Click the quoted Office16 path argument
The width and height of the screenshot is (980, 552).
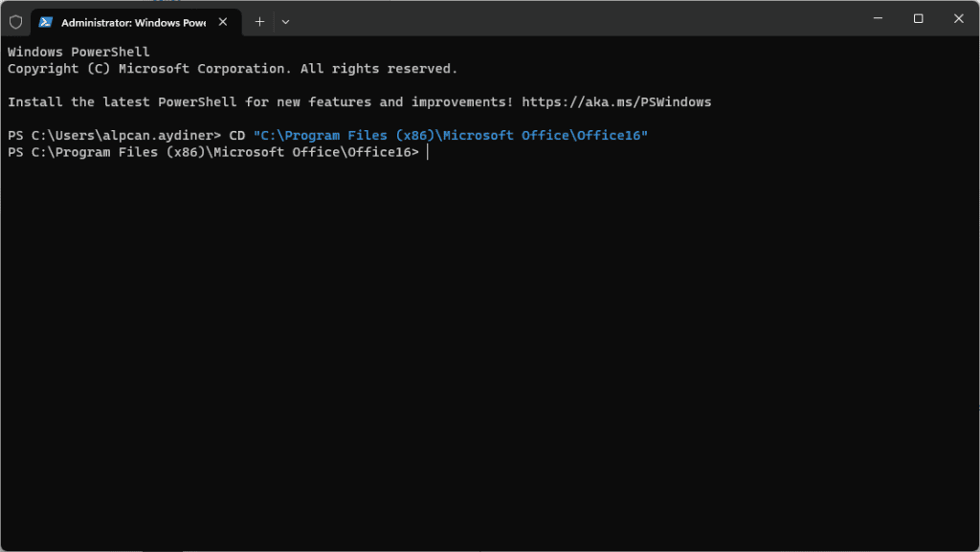tap(450, 135)
